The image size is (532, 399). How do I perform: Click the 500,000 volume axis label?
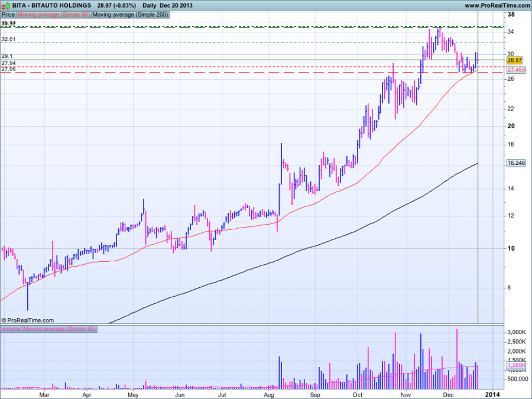pos(517,379)
